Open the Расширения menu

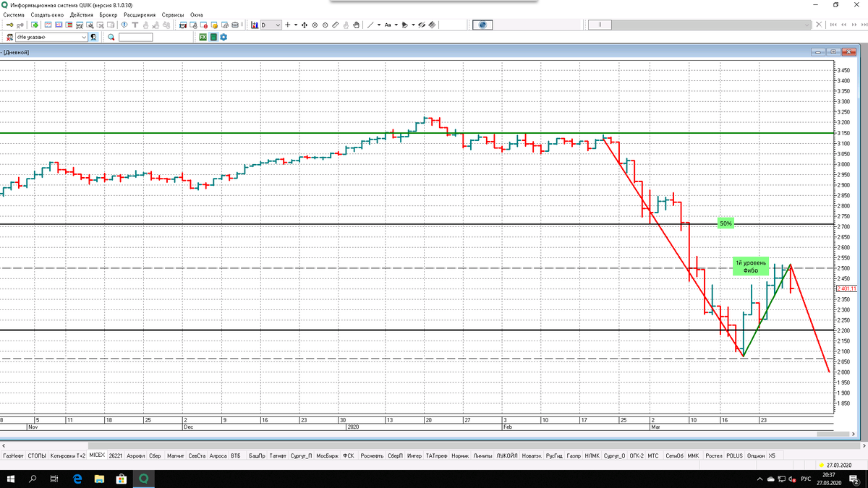coord(140,14)
